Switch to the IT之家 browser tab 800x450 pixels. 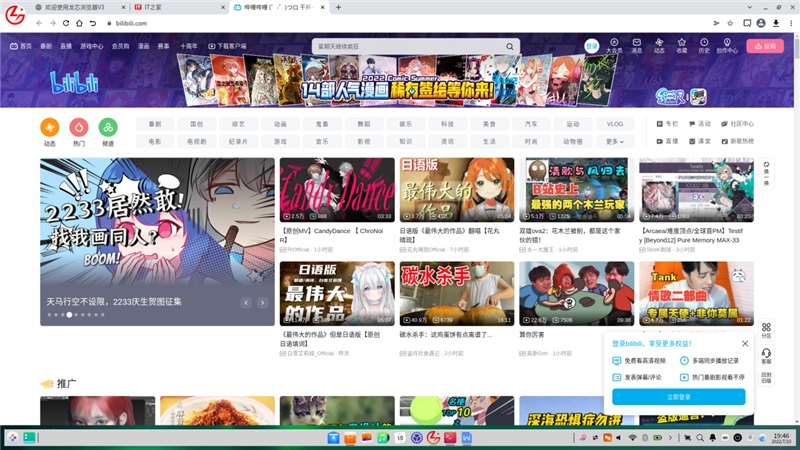(x=150, y=7)
